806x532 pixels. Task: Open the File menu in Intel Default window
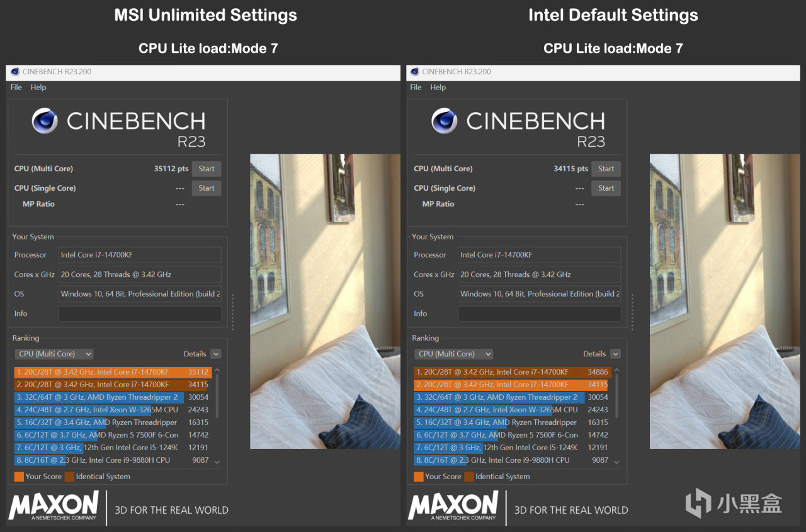click(x=416, y=88)
